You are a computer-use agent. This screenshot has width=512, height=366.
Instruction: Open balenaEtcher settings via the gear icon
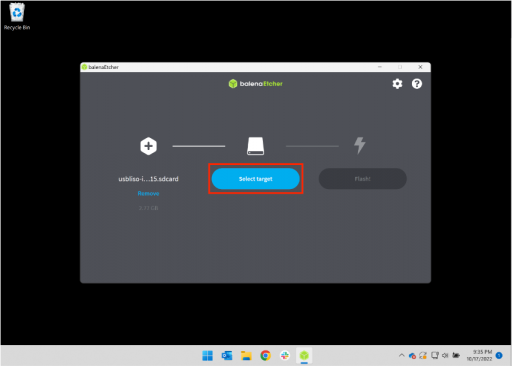pos(397,84)
